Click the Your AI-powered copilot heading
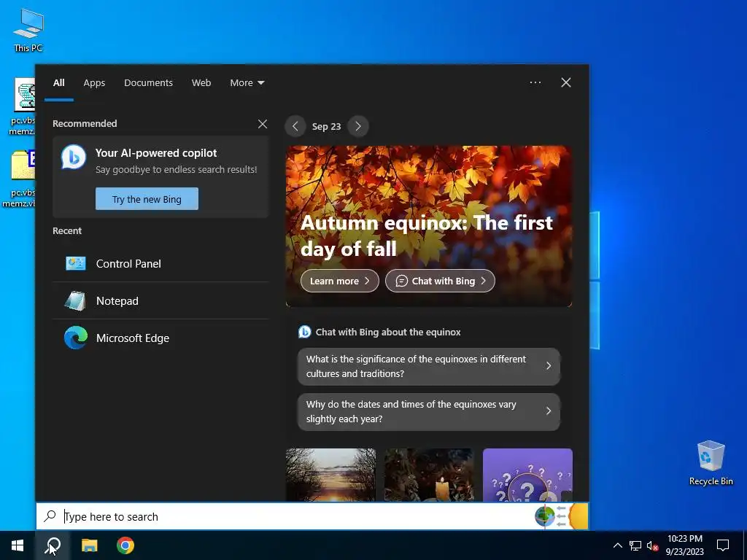Viewport: 747px width, 560px height. coord(156,153)
